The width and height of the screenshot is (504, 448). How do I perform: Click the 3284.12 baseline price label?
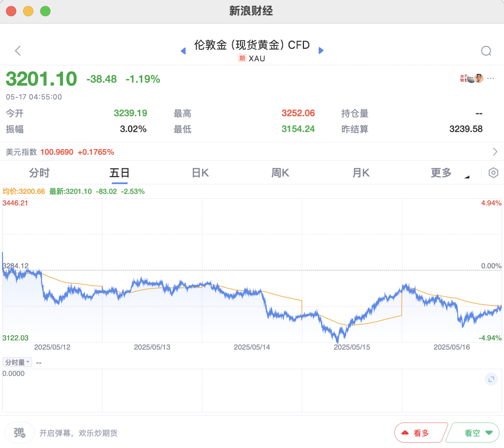pyautogui.click(x=15, y=266)
